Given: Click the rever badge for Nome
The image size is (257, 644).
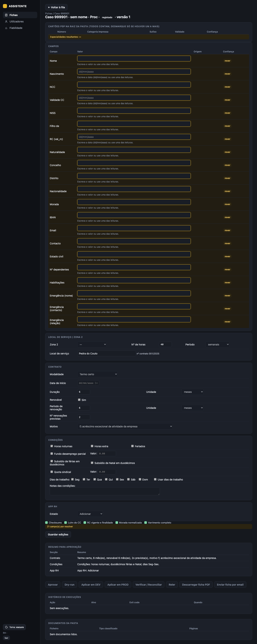Looking at the screenshot, I should [x=227, y=61].
